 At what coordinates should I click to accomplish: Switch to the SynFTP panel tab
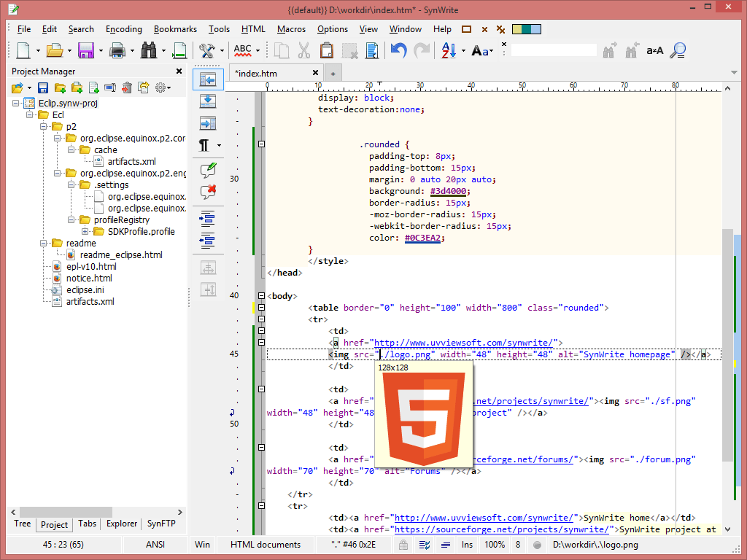coord(161,524)
